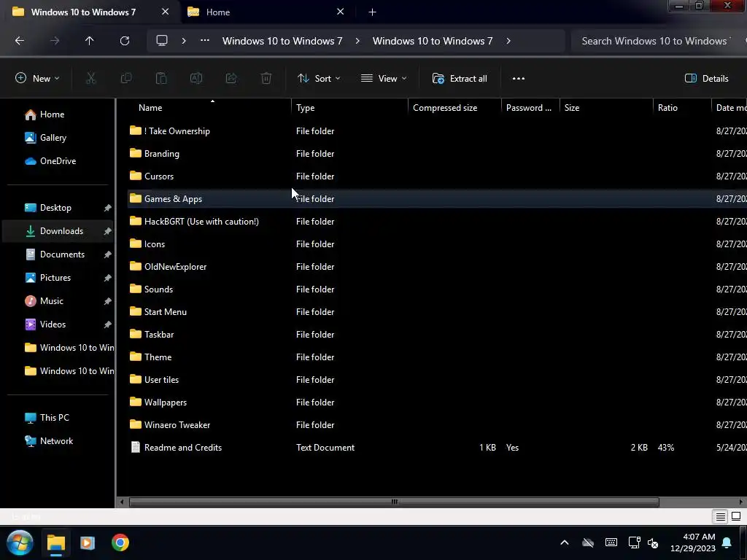Image resolution: width=747 pixels, height=560 pixels.
Task: Open the Sort dropdown
Action: 319,79
